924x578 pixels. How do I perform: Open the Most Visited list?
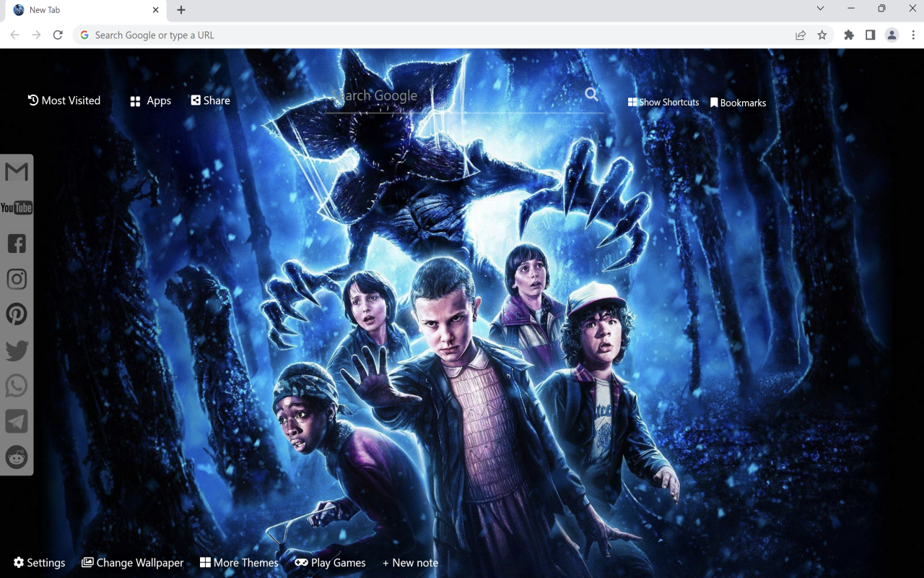point(64,100)
